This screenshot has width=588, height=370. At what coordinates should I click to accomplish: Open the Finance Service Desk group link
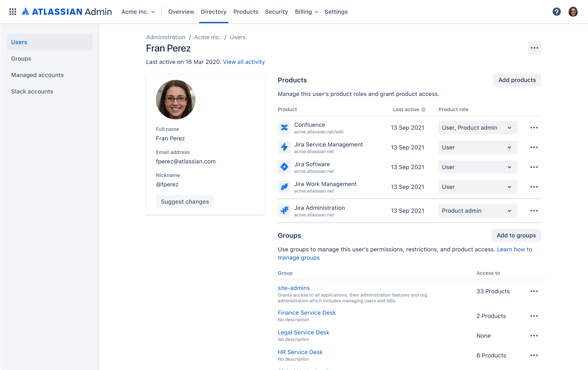coord(307,312)
